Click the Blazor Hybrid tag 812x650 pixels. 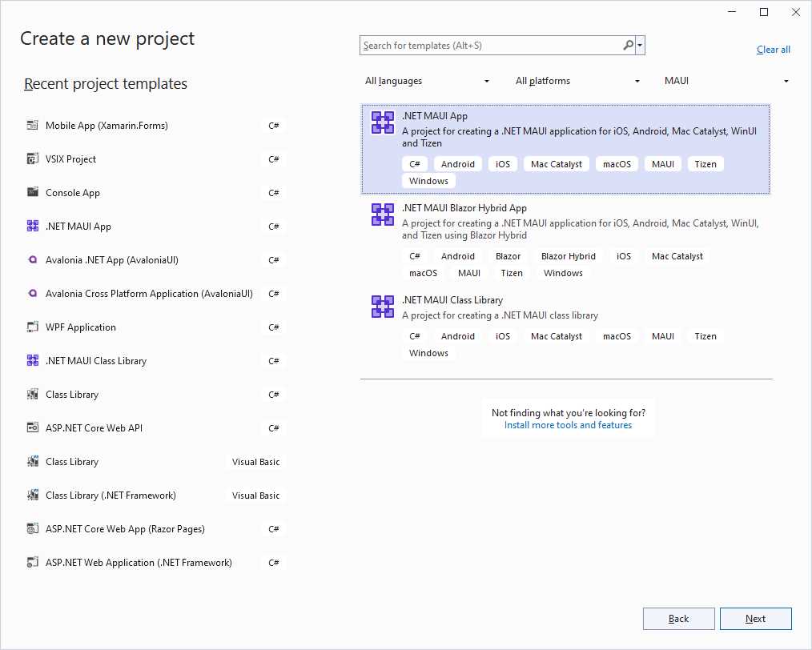568,256
